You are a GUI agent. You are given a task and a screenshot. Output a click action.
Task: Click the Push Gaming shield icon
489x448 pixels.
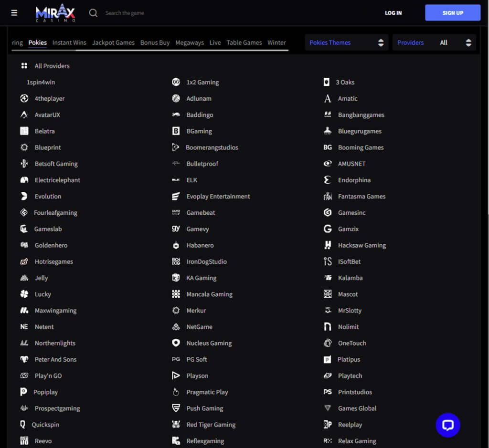[x=176, y=408]
